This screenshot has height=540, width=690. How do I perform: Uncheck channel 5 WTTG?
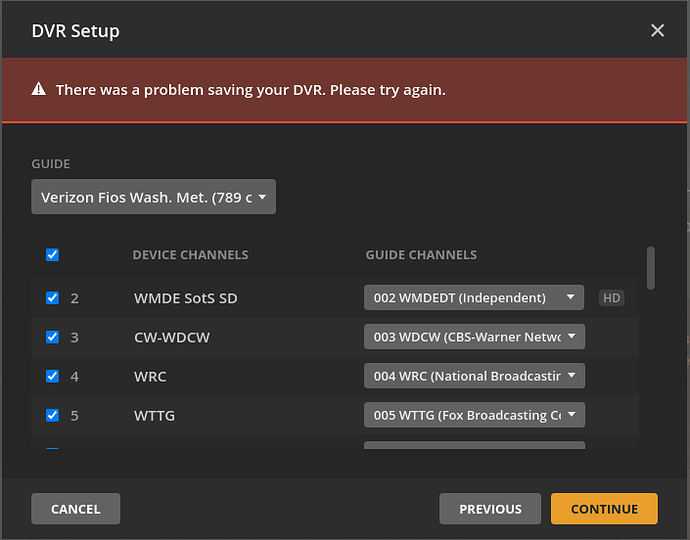click(52, 415)
